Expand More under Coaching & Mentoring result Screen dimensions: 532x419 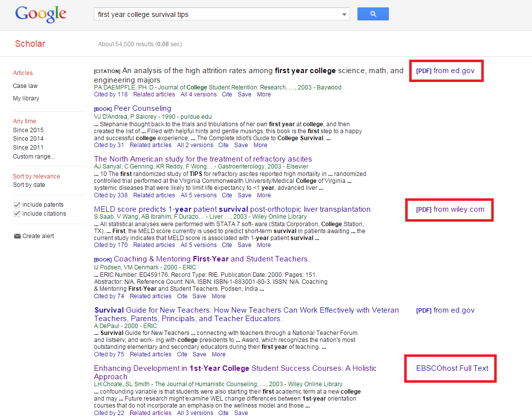pos(218,296)
